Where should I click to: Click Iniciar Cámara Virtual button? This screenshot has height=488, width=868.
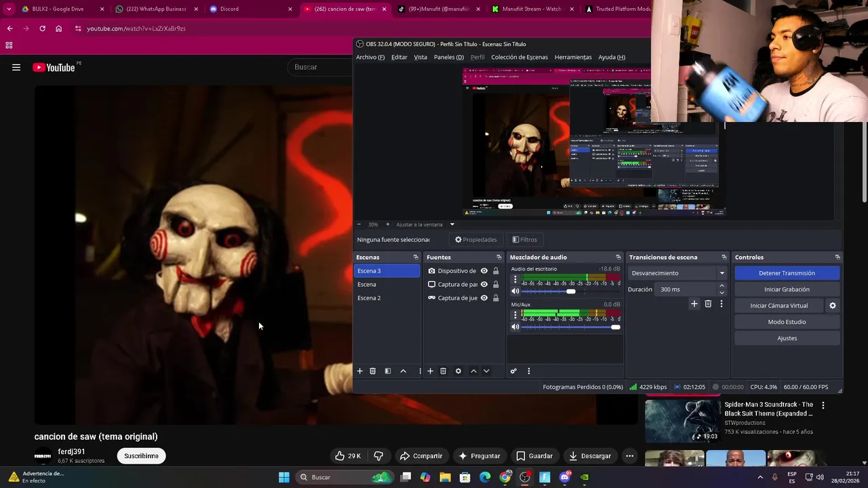(x=779, y=306)
